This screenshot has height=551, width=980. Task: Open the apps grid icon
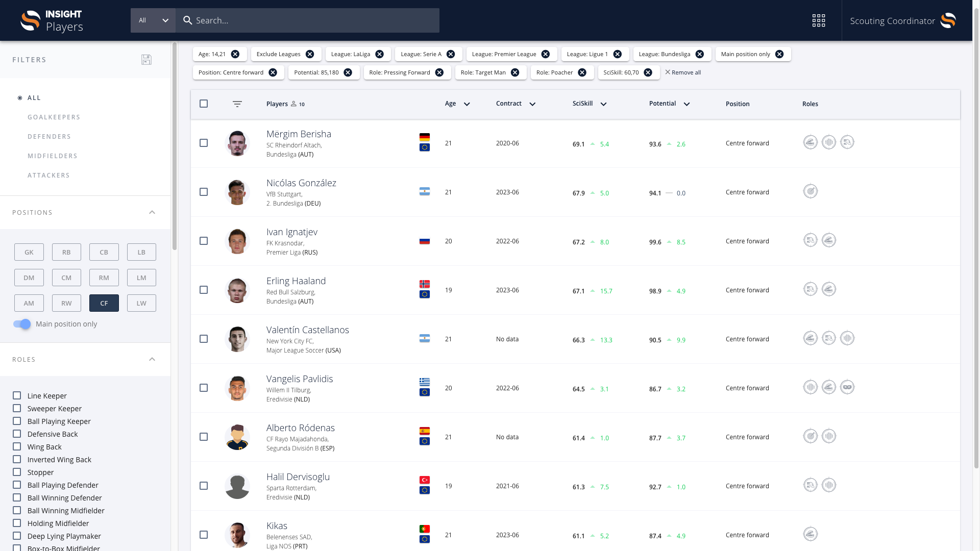click(x=819, y=20)
